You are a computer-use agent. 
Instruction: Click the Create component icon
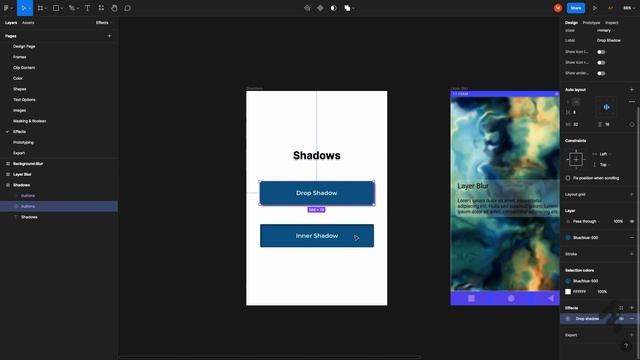[320, 8]
